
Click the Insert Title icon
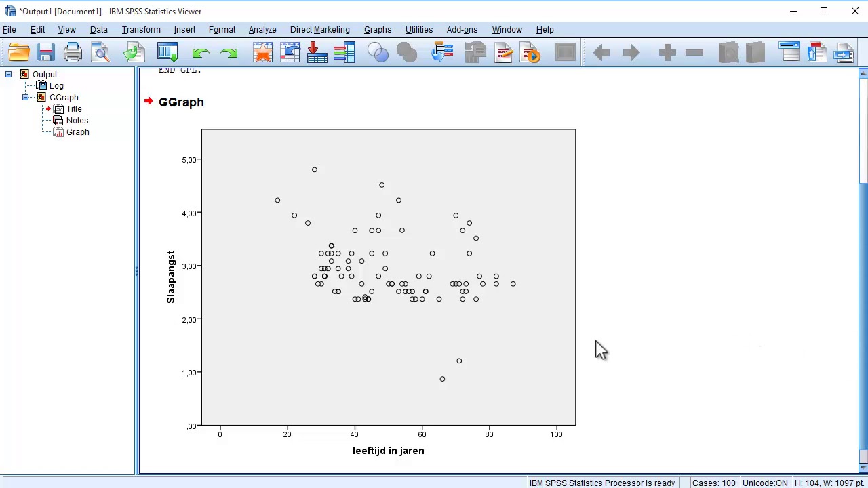coord(816,53)
